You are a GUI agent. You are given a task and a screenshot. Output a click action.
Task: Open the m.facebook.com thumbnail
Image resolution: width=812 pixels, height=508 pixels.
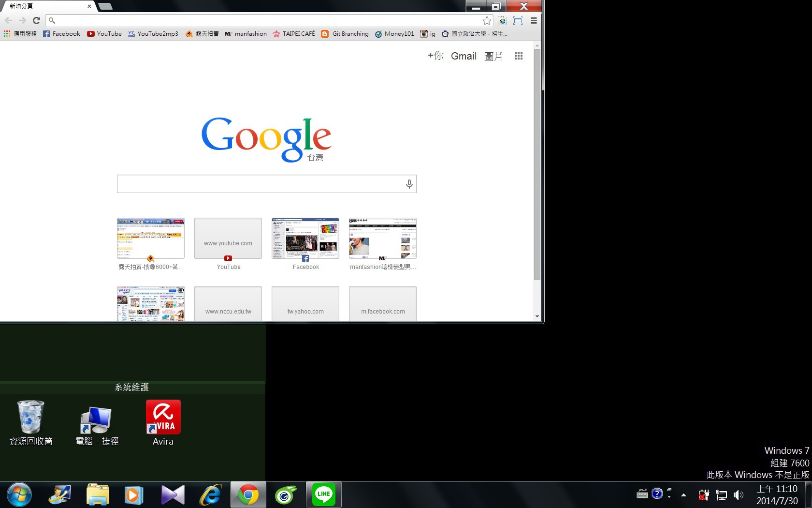(383, 303)
